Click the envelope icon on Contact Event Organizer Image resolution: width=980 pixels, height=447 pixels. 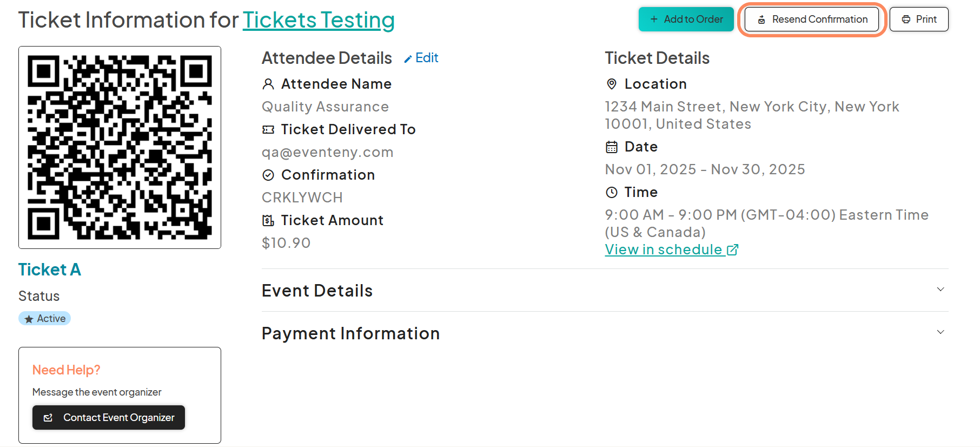pos(49,417)
